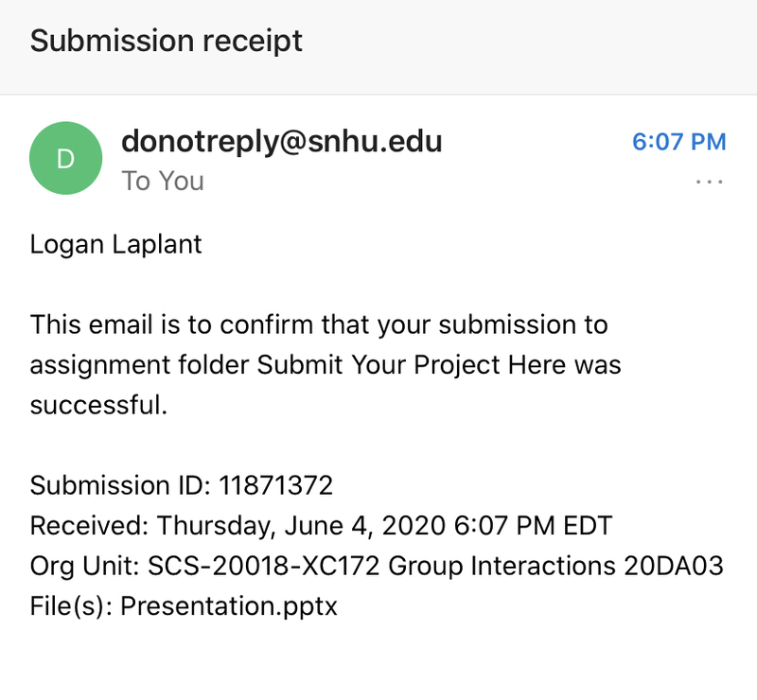Tap the confirmation message paragraph

pyautogui.click(x=326, y=364)
